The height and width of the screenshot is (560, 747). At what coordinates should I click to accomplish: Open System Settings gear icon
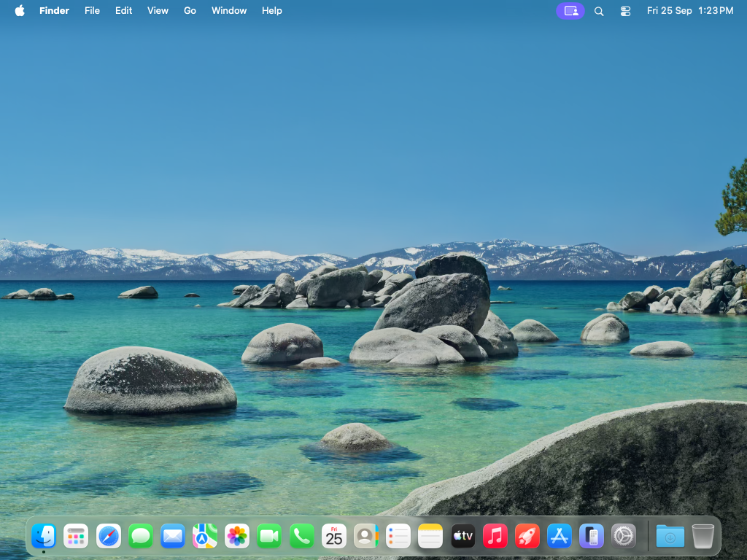624,536
